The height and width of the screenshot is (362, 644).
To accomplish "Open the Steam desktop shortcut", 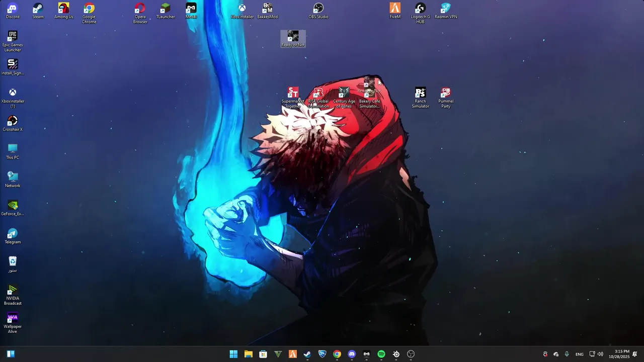I will tap(38, 11).
